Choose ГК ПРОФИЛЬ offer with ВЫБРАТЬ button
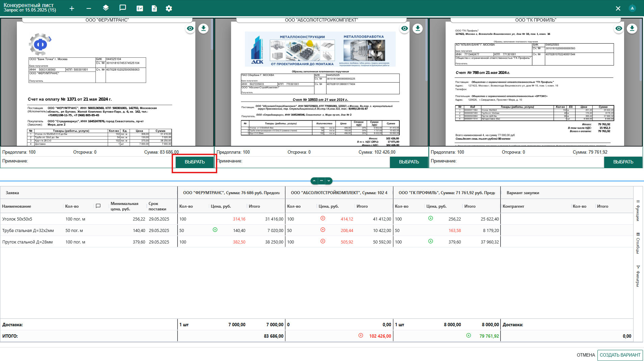This screenshot has height=361, width=644. coord(623,162)
